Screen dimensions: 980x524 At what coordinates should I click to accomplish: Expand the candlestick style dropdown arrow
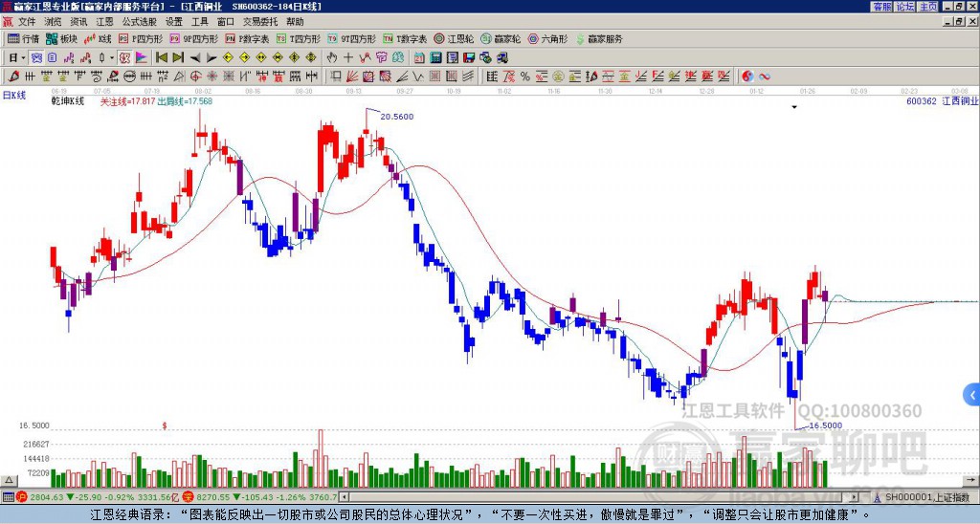112,58
